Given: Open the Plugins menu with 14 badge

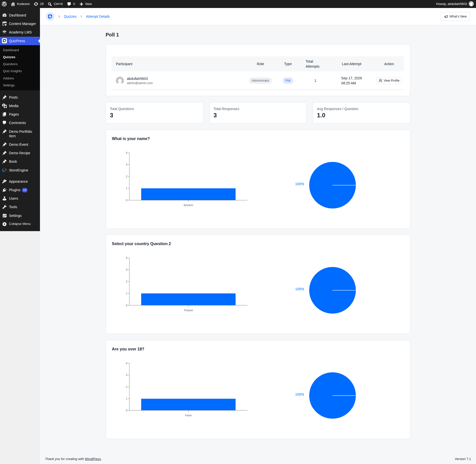Looking at the screenshot, I should pos(20,190).
